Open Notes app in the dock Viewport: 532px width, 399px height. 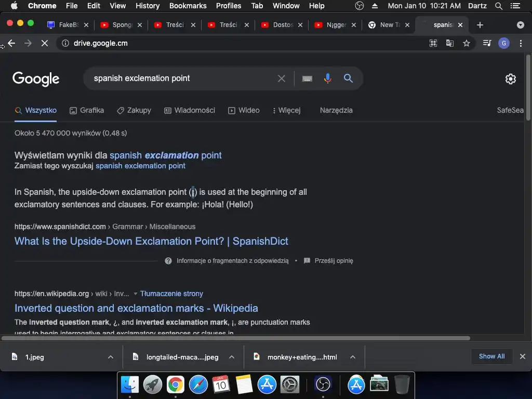pos(244,384)
